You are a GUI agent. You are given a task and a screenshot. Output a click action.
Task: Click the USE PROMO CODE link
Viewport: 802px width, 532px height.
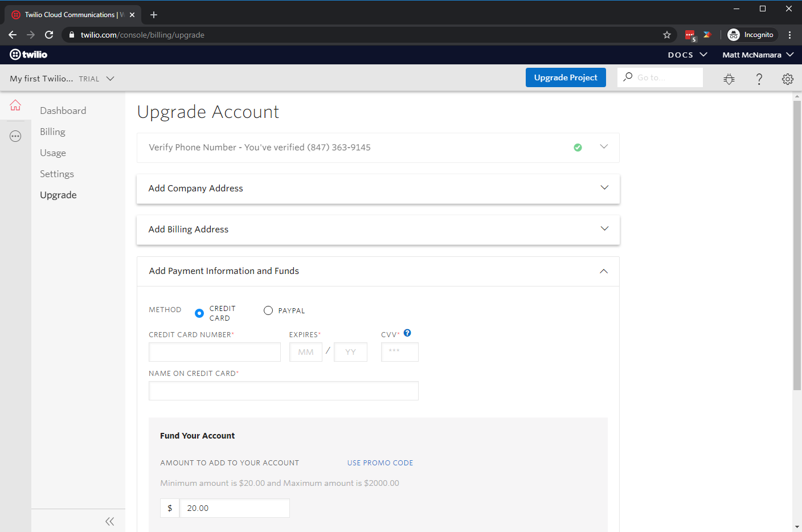pyautogui.click(x=380, y=463)
